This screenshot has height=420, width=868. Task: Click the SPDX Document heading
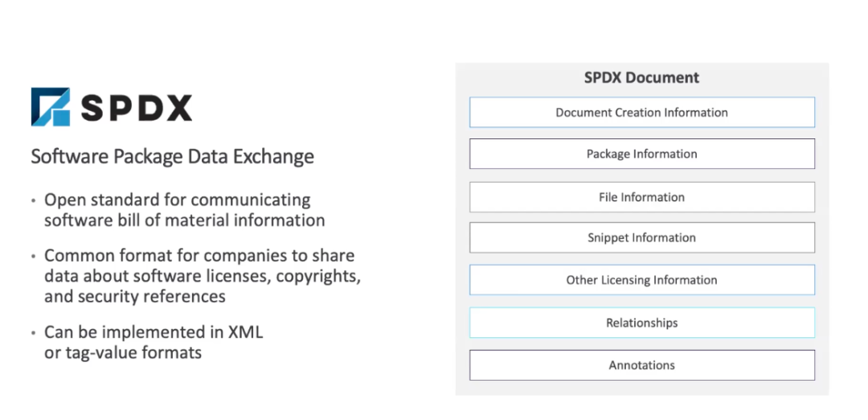point(641,77)
